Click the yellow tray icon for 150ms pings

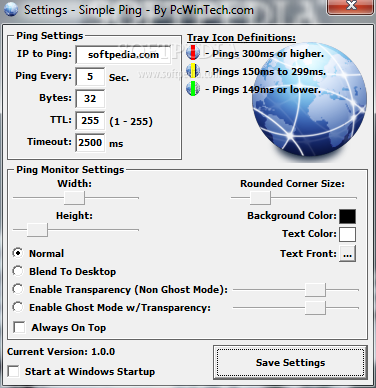(193, 71)
